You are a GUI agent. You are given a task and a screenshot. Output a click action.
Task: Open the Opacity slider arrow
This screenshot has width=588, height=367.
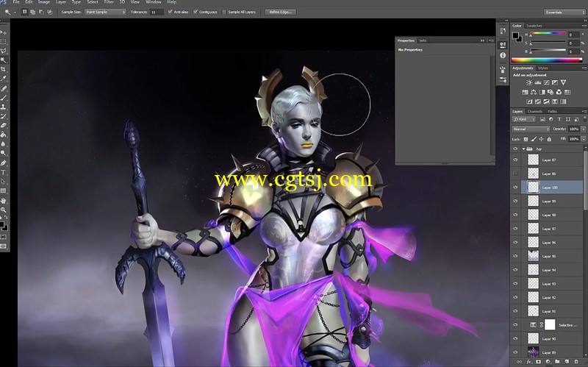pyautogui.click(x=584, y=129)
